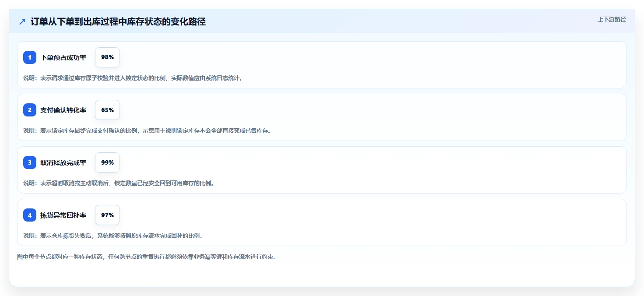Click the description about 锁定库存最终完成支付确认
The image size is (644, 296).
pos(147,130)
